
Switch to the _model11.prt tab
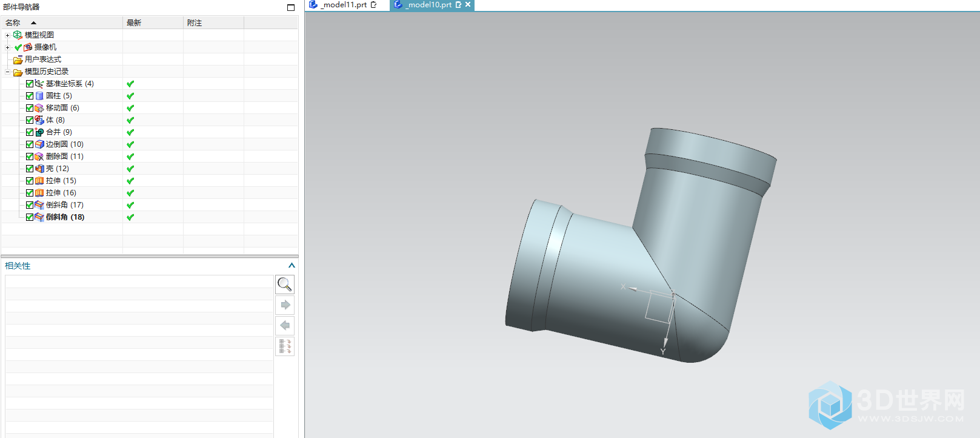coord(343,5)
